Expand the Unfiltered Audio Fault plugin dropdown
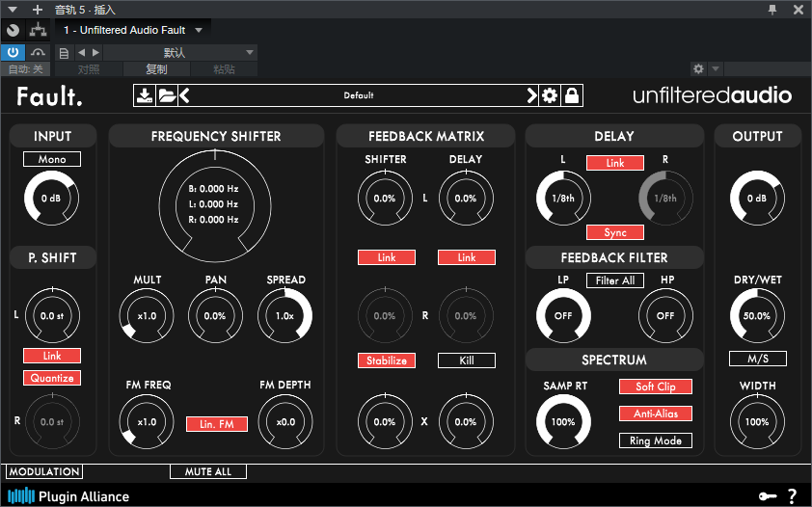This screenshot has height=507, width=812. (x=199, y=30)
